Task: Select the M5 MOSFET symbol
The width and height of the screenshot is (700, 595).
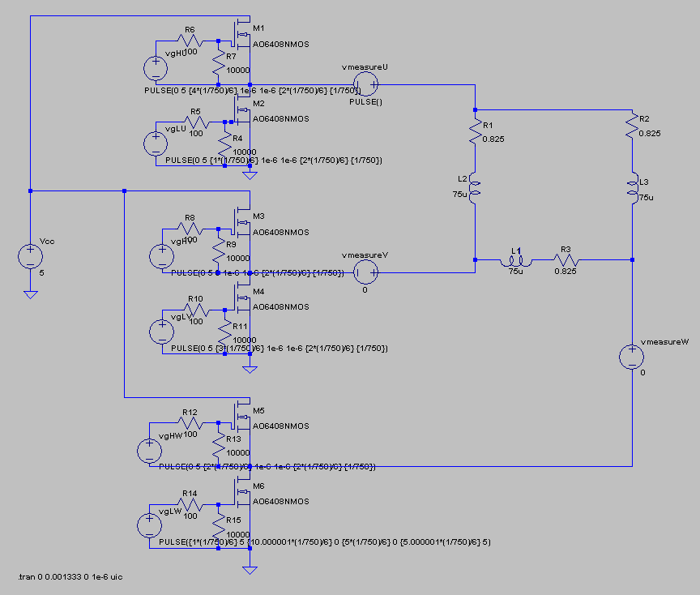Action: click(241, 417)
